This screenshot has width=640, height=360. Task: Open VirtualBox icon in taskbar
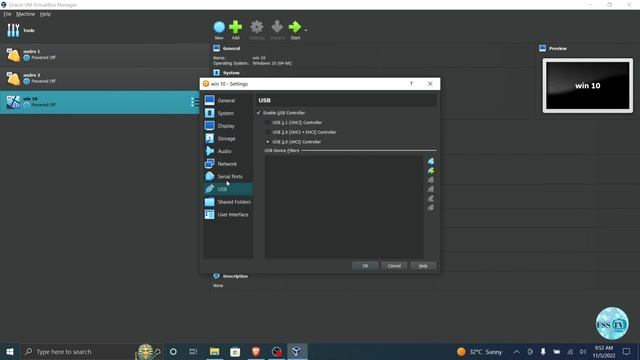(x=297, y=351)
